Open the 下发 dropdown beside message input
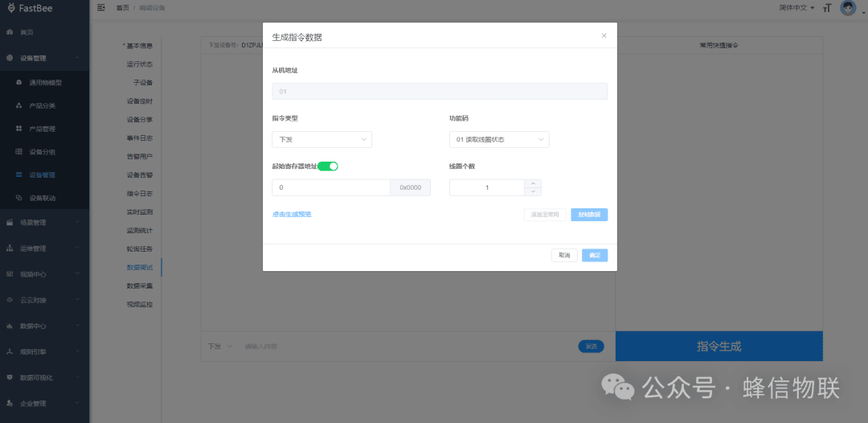The height and width of the screenshot is (423, 868). pyautogui.click(x=219, y=346)
